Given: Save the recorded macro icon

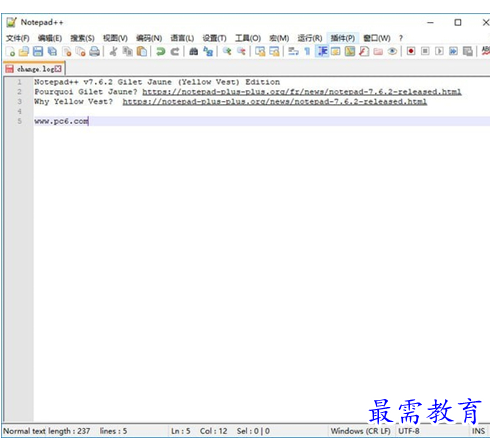Looking at the screenshot, I should [468, 51].
